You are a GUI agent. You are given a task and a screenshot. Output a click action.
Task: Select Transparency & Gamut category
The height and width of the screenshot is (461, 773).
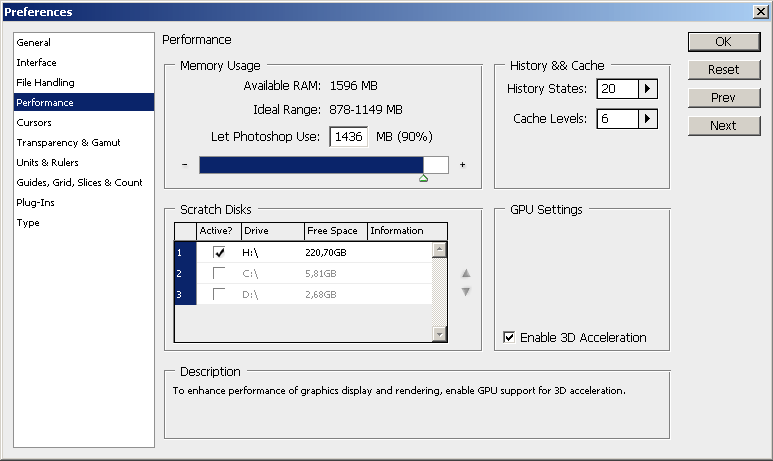(68, 143)
